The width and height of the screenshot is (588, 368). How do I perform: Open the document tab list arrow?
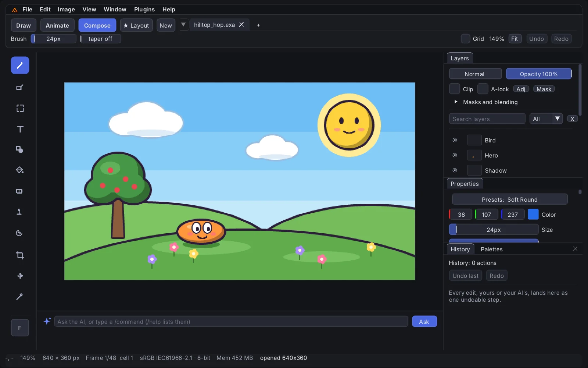(x=183, y=25)
